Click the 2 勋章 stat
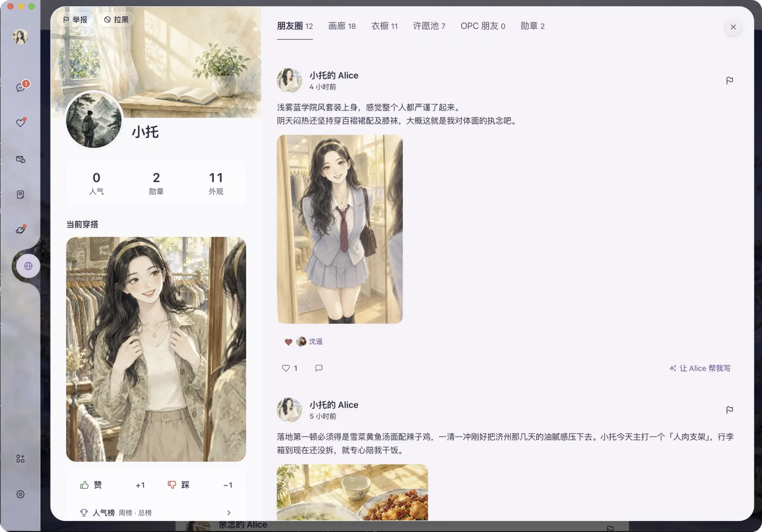Image resolution: width=762 pixels, height=532 pixels. point(156,184)
